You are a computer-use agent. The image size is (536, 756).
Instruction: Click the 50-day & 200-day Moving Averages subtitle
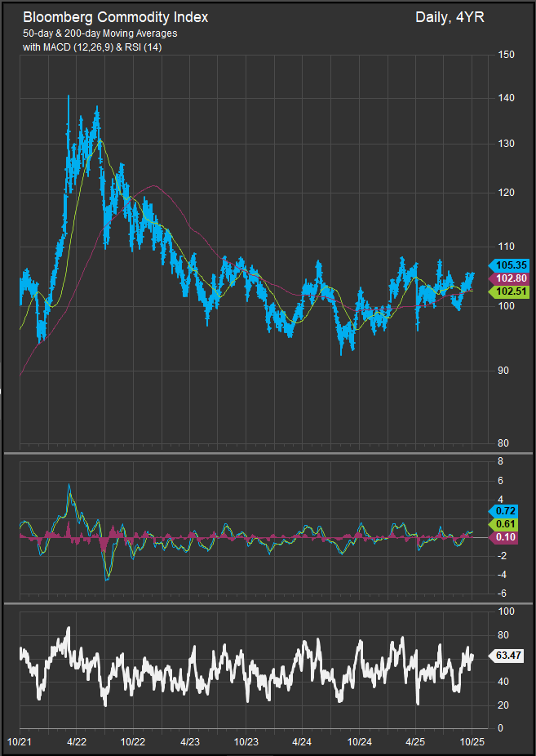[x=100, y=33]
